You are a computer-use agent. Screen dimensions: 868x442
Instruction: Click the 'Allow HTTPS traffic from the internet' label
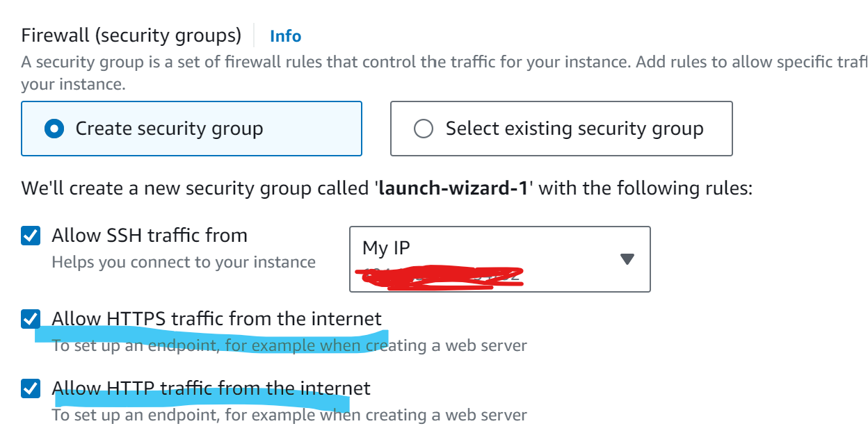(217, 319)
